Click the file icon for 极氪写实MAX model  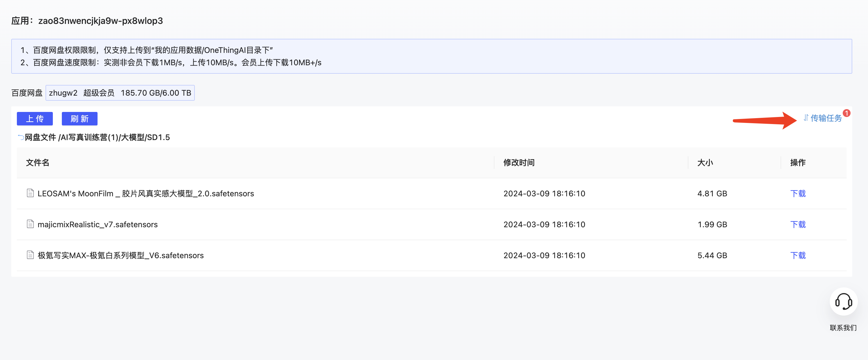click(x=30, y=255)
